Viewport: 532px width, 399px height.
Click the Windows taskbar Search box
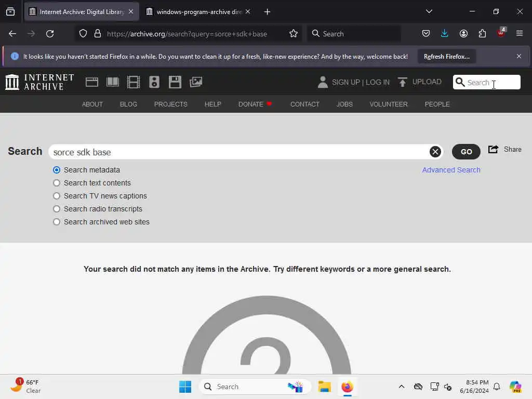[x=255, y=387]
